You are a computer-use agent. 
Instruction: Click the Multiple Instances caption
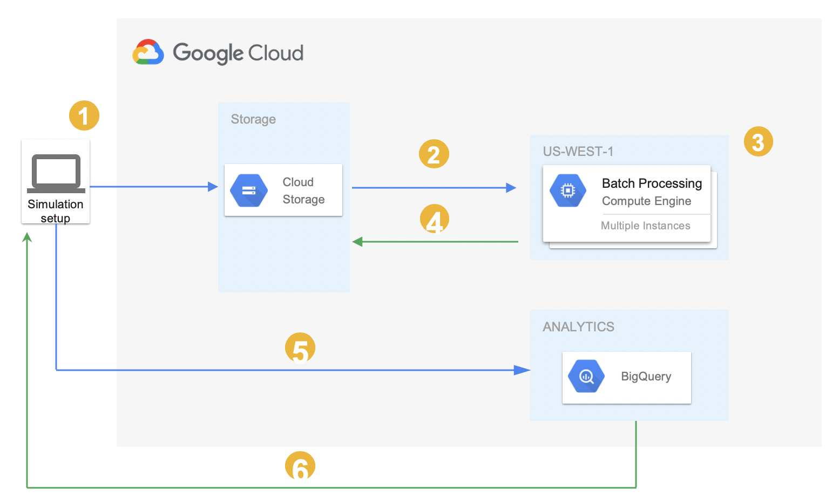click(x=645, y=226)
